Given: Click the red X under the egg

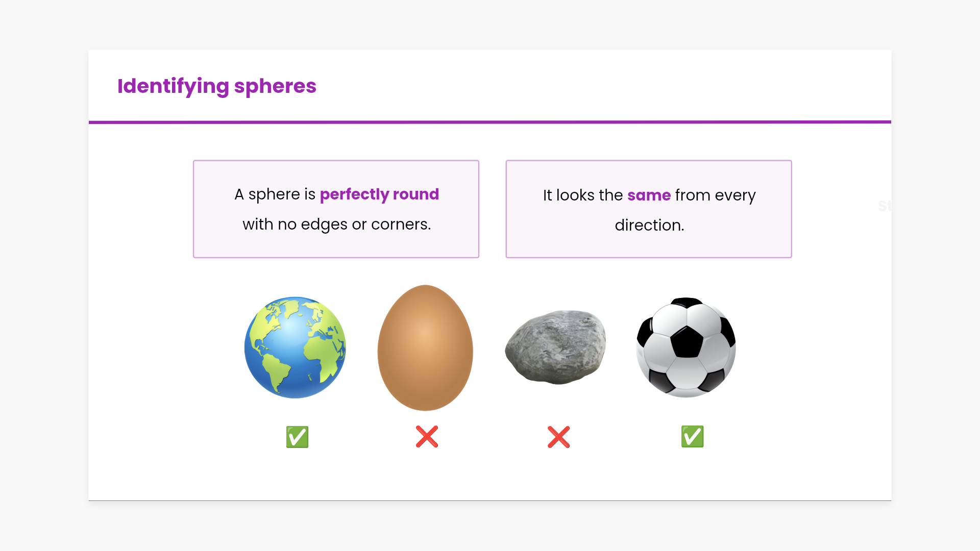Looking at the screenshot, I should click(x=427, y=437).
